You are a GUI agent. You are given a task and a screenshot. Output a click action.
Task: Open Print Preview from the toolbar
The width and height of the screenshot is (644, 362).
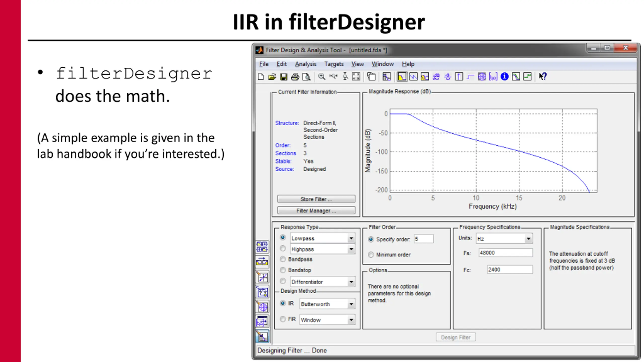pyautogui.click(x=306, y=77)
